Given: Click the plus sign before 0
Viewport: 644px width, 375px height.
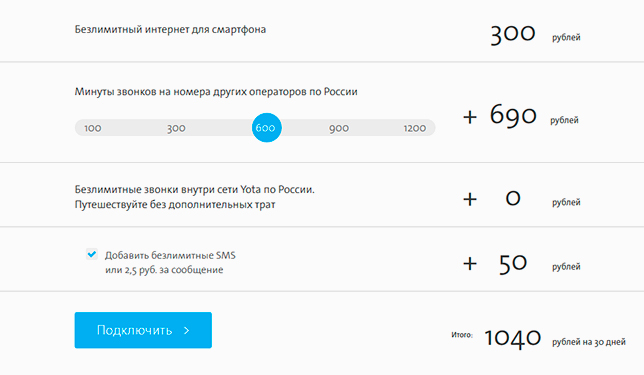Looking at the screenshot, I should point(470,200).
